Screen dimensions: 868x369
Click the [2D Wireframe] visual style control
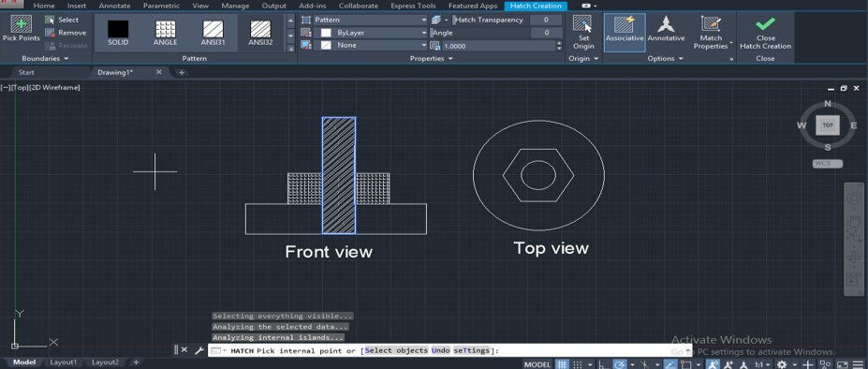pyautogui.click(x=55, y=87)
